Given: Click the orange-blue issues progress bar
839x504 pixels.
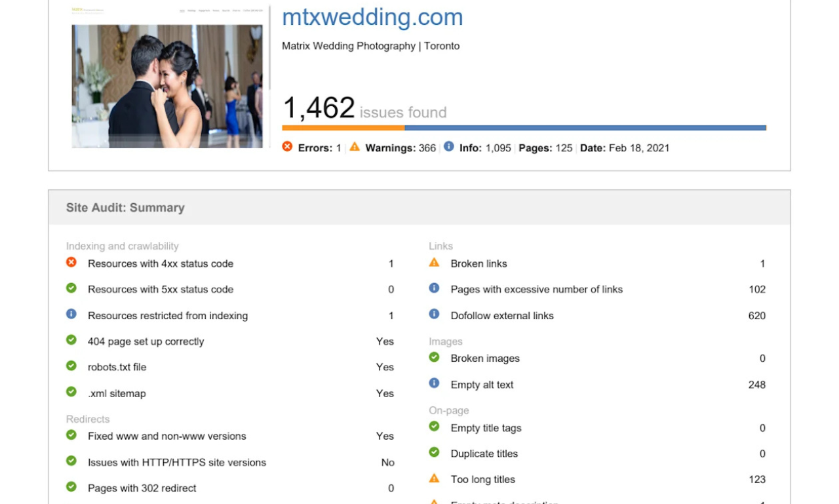Looking at the screenshot, I should pyautogui.click(x=522, y=127).
